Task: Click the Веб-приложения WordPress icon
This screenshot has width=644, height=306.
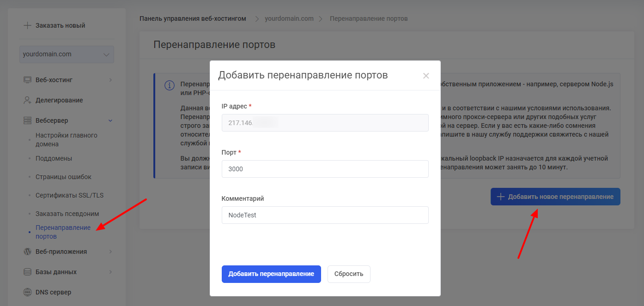Action: 27,252
